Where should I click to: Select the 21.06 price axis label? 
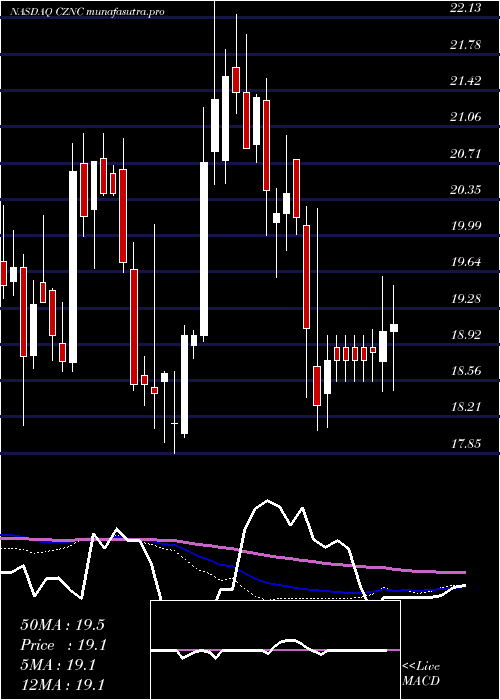pyautogui.click(x=466, y=117)
